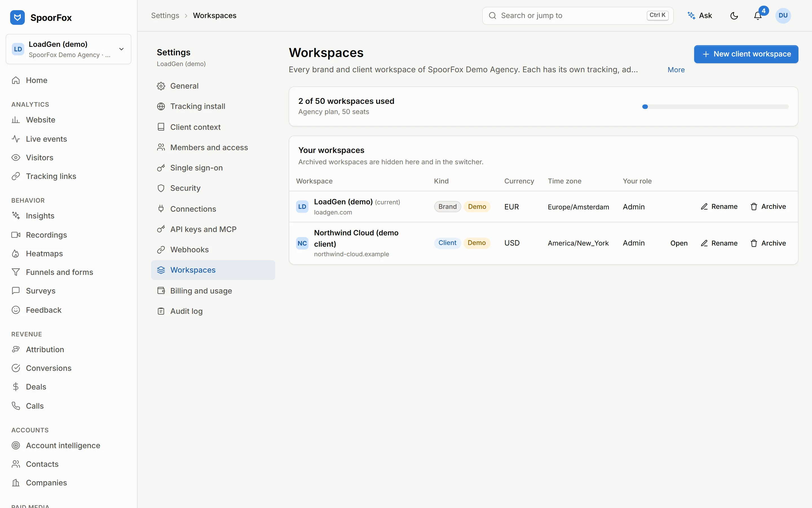Open Contacts in the Accounts section
812x508 pixels.
click(69, 464)
